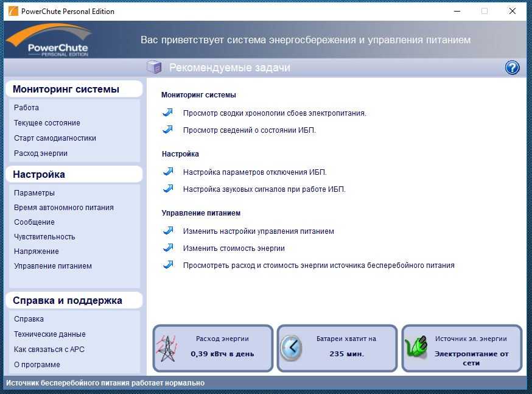
Task: Open Технические данные in support section
Action: [x=49, y=334]
